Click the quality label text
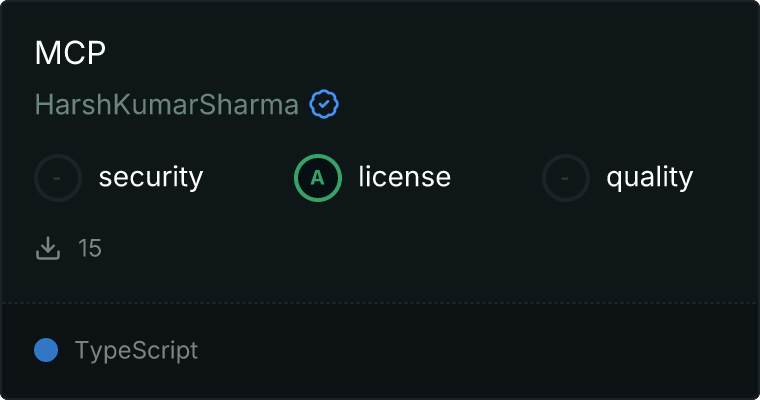This screenshot has height=400, width=760. pos(649,177)
